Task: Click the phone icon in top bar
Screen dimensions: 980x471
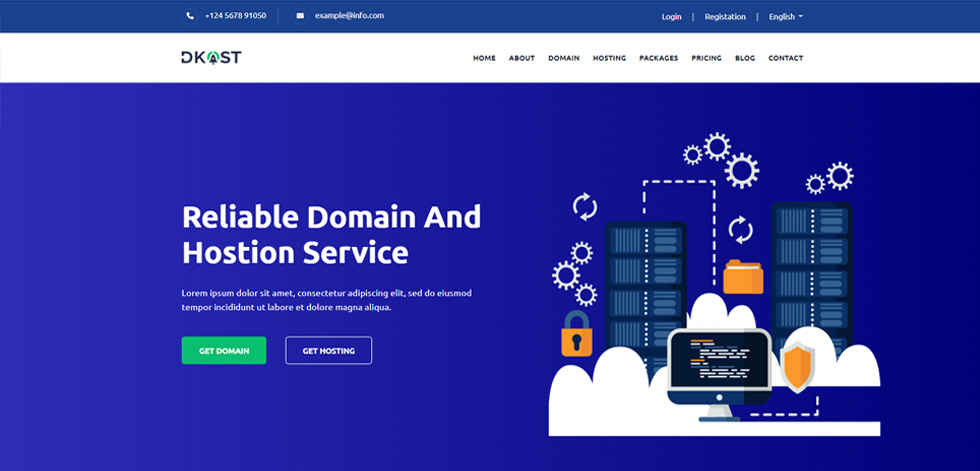Action: 190,16
